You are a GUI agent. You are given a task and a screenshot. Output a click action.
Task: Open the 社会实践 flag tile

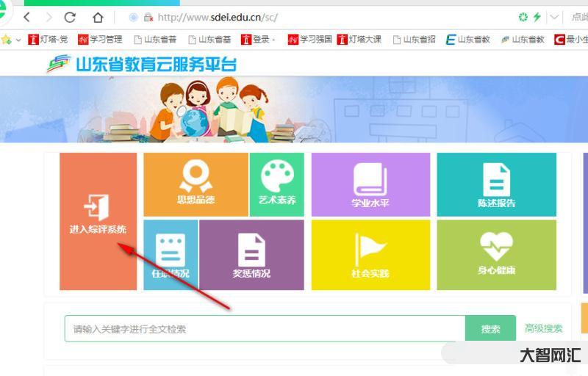370,255
